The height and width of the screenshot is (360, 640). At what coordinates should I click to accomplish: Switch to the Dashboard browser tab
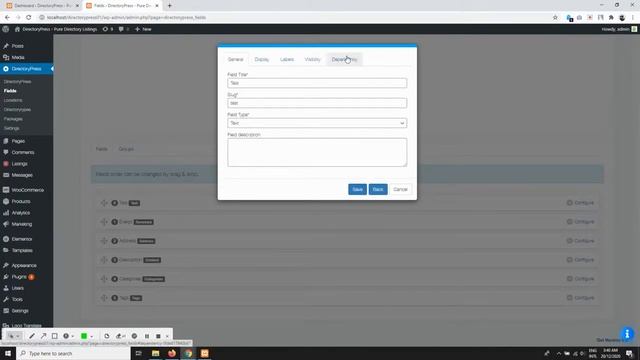(x=42, y=6)
